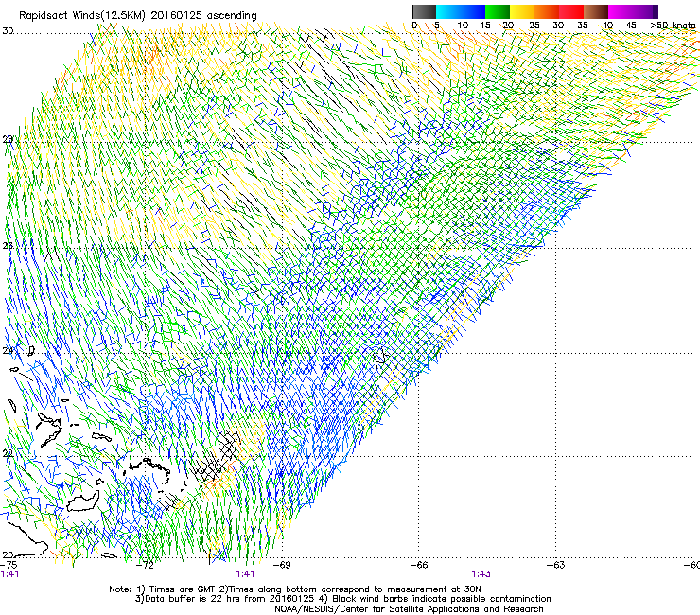Click the "-75" longitude axis label

(x=9, y=565)
